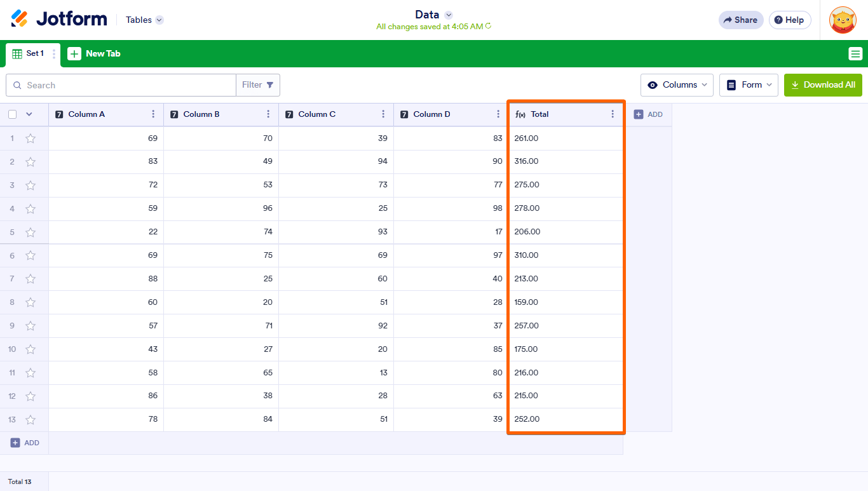Star row 1 as favorite
The width and height of the screenshot is (868, 491).
pyautogui.click(x=31, y=138)
